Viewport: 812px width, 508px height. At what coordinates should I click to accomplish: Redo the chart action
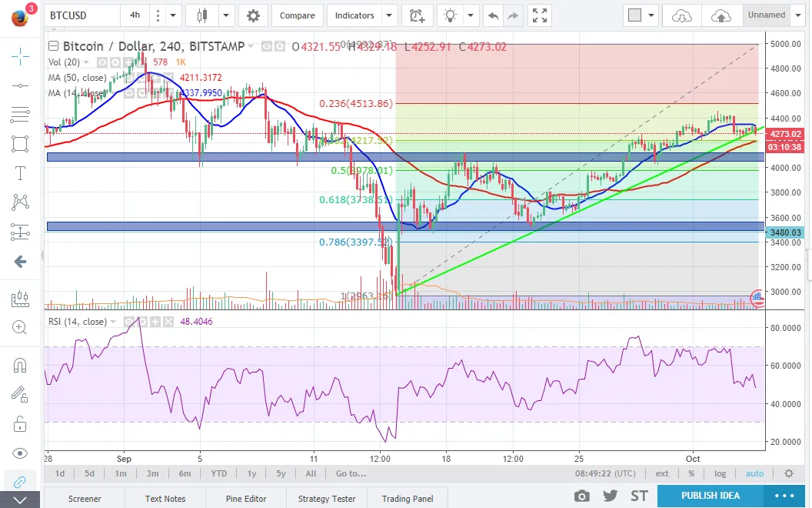coord(513,15)
